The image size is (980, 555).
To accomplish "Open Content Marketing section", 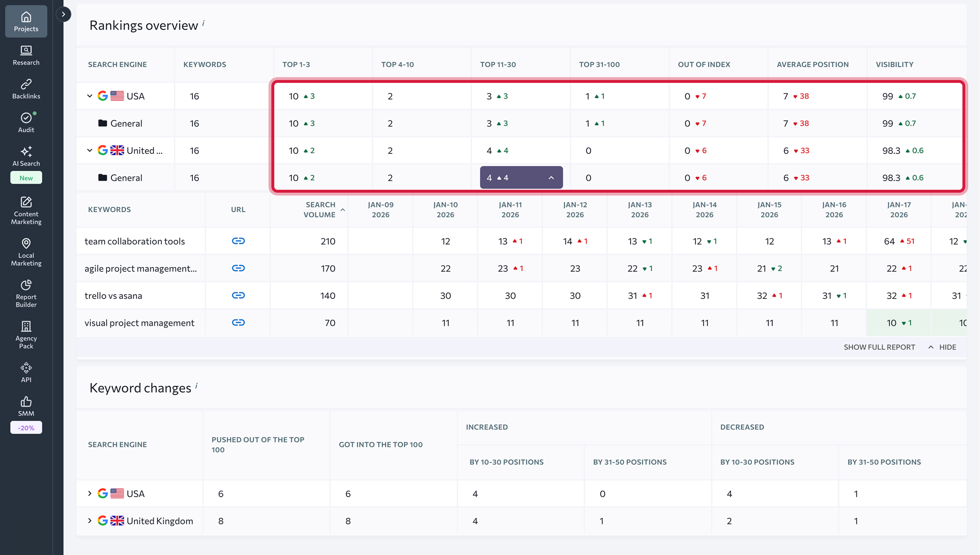I will click(x=26, y=210).
